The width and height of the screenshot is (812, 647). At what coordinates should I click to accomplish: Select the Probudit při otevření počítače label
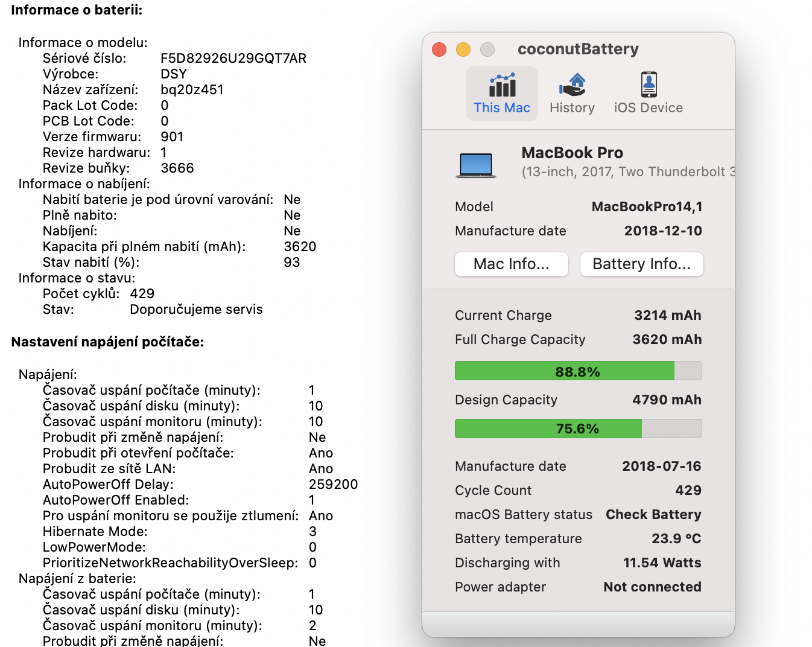point(138,453)
